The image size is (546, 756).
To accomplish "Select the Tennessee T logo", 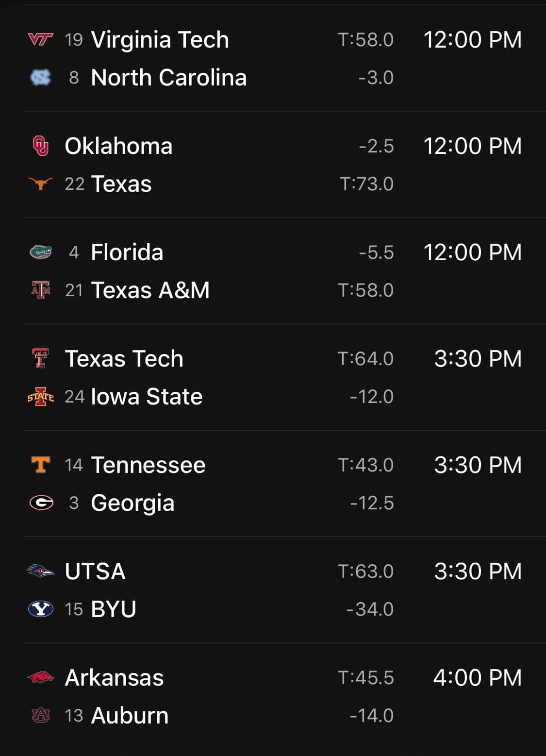I will [41, 465].
